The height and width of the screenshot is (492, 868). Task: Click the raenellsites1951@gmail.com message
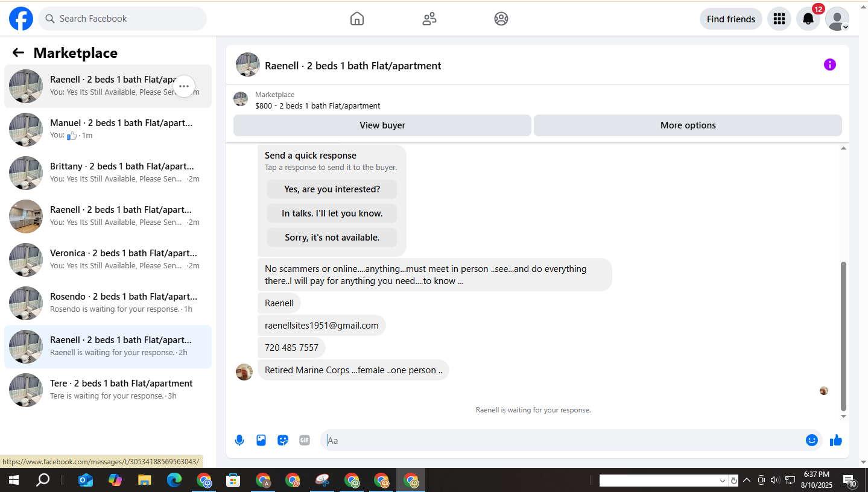[x=322, y=326]
